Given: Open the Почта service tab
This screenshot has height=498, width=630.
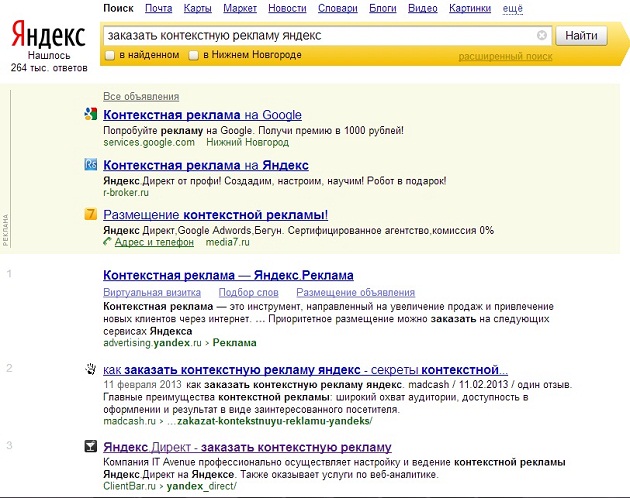Looking at the screenshot, I should click(x=158, y=8).
